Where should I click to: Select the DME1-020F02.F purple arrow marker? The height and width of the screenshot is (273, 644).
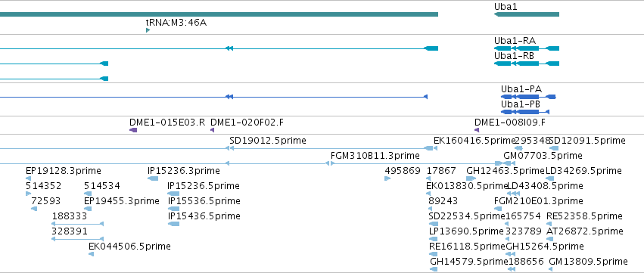click(x=213, y=130)
